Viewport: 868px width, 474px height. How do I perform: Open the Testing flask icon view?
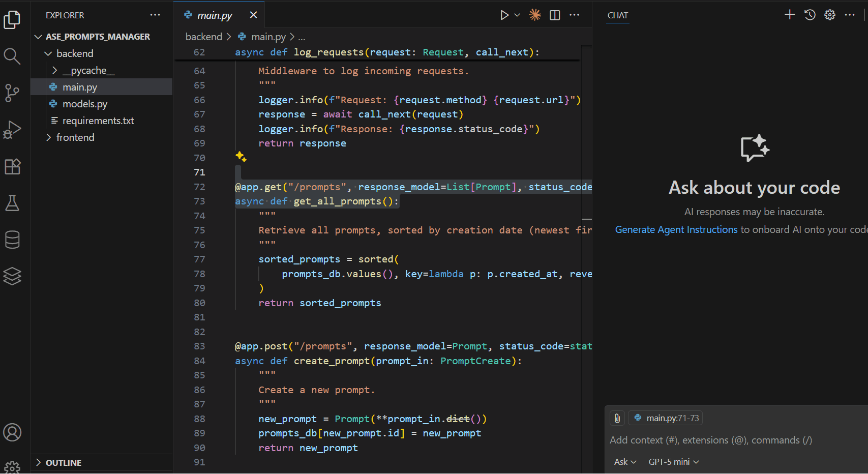[12, 203]
